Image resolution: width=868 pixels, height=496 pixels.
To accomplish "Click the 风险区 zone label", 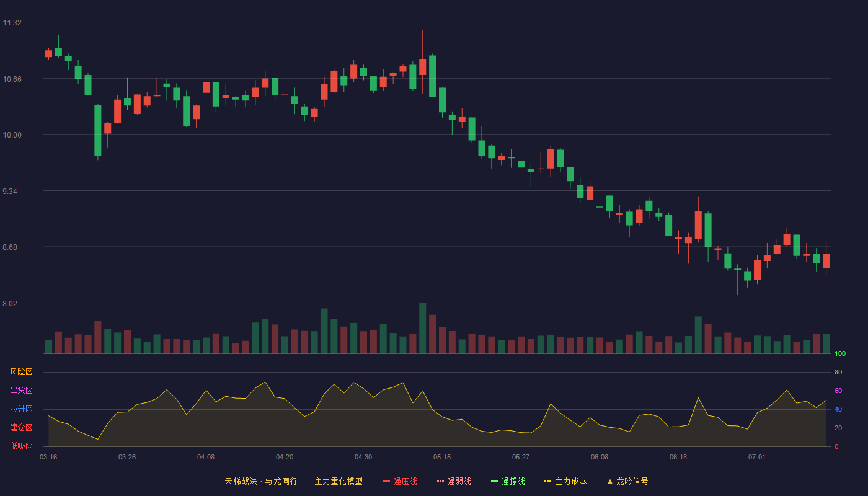I will click(21, 372).
